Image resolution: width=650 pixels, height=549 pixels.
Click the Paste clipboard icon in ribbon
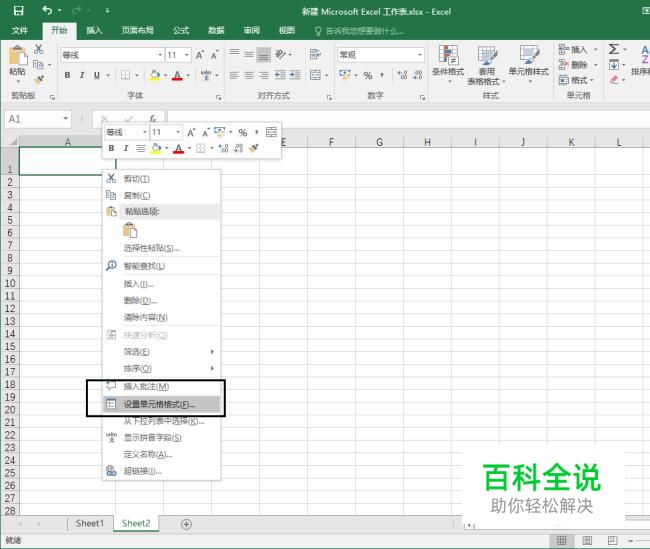[17, 56]
